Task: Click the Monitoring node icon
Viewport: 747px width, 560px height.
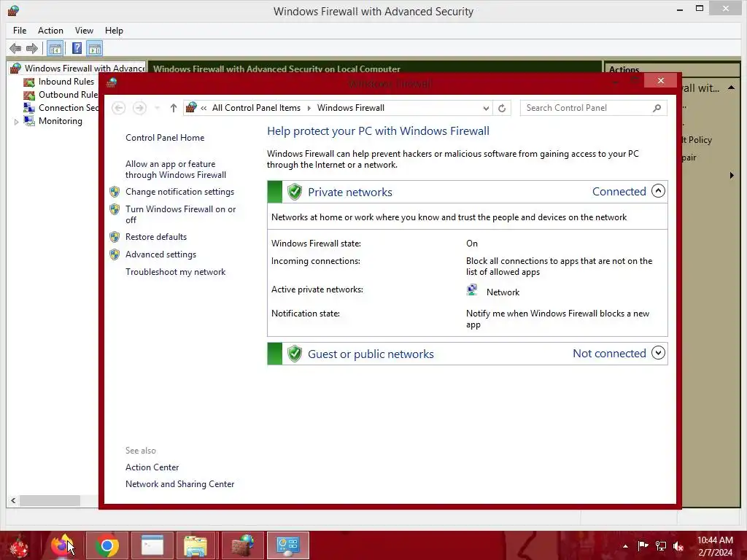Action: (29, 121)
